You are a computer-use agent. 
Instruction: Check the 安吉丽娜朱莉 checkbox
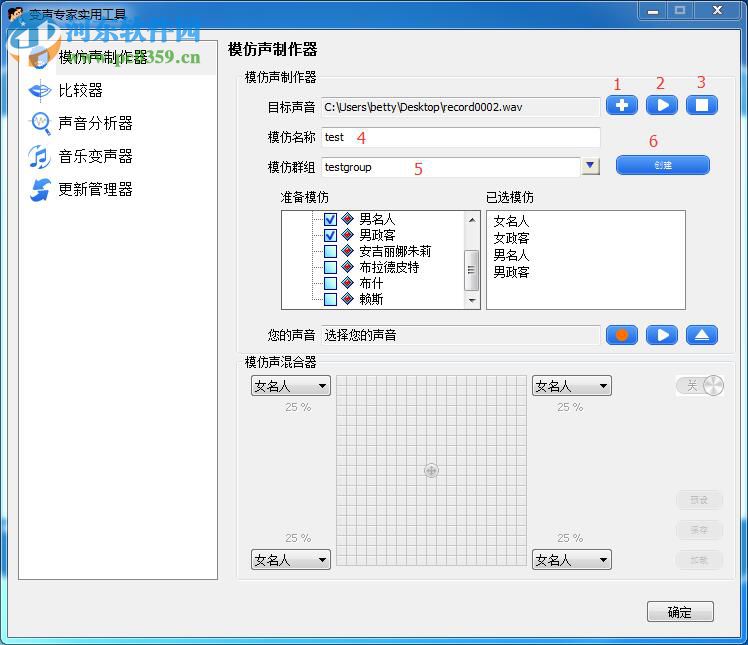(330, 251)
